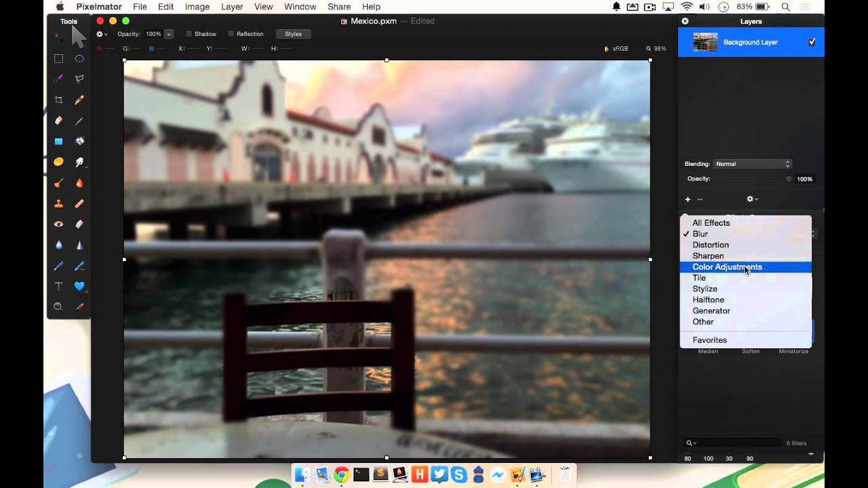Select the Healing bandage tool
The width and height of the screenshot is (868, 488).
point(79,203)
